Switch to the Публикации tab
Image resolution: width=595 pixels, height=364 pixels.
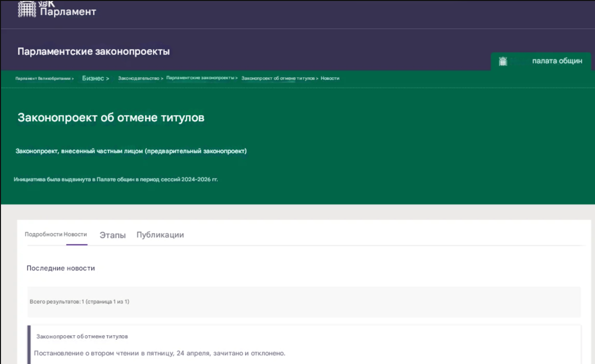point(160,235)
